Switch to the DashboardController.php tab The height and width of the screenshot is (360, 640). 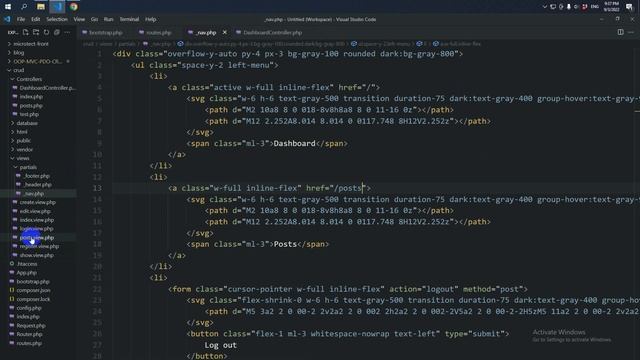(x=272, y=32)
